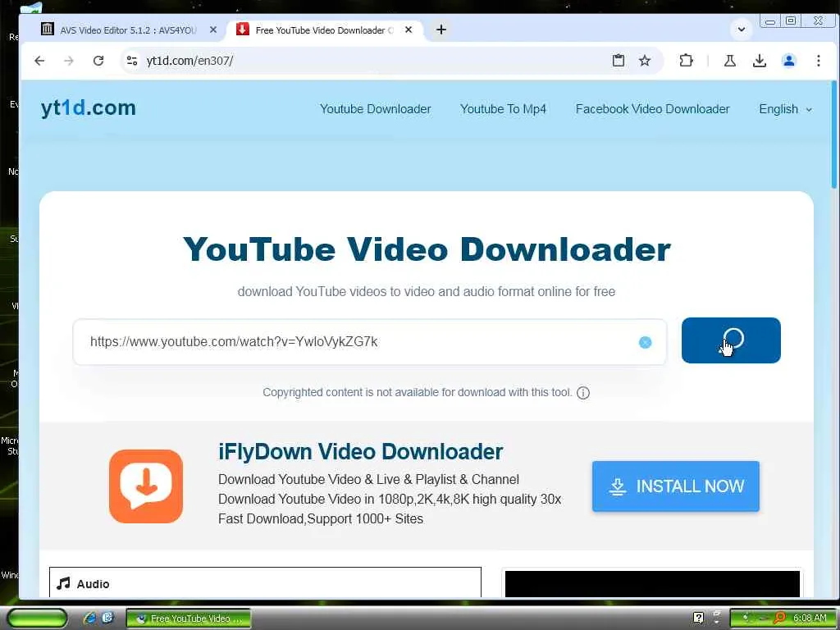This screenshot has width=840, height=630.
Task: Open the browser downloads icon
Action: 759,61
